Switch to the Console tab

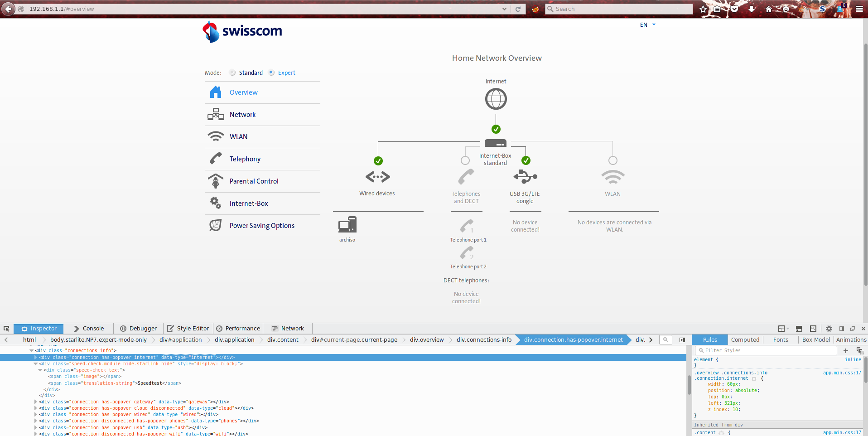click(89, 329)
